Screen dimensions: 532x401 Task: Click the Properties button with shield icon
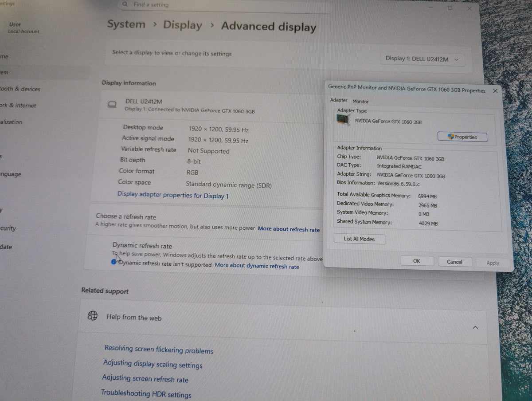[x=462, y=137]
